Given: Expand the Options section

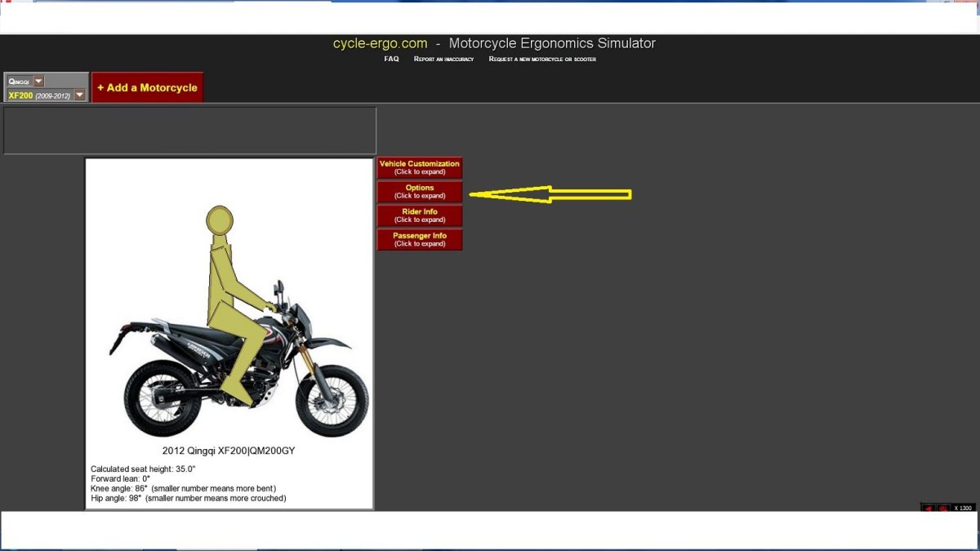Looking at the screenshot, I should 419,191.
